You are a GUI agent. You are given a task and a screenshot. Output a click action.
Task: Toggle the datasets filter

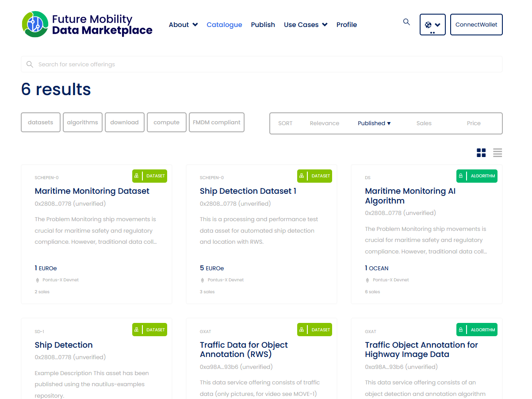[x=41, y=123]
